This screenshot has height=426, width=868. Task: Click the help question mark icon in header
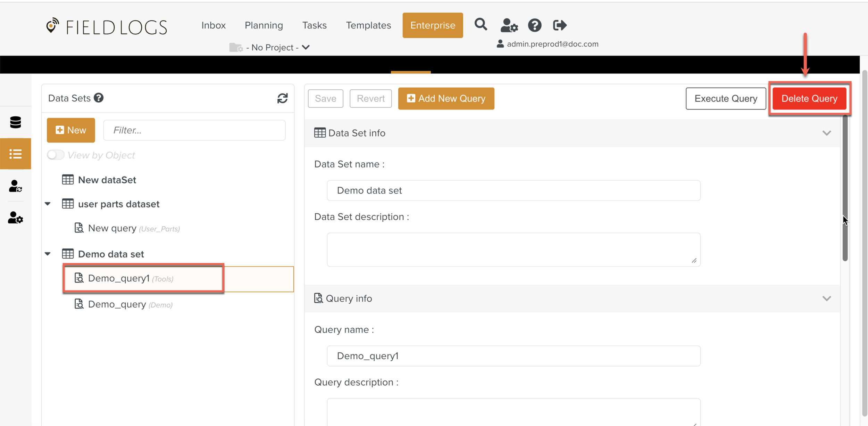(x=534, y=25)
